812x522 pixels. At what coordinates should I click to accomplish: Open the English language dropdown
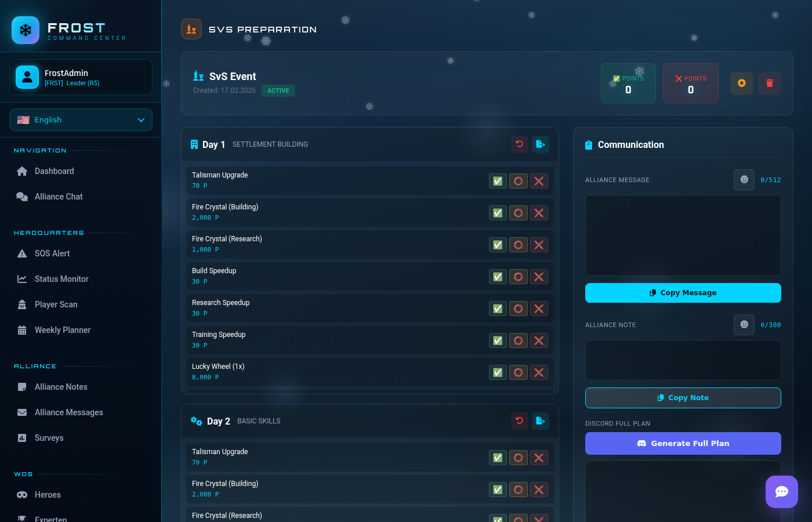click(81, 120)
